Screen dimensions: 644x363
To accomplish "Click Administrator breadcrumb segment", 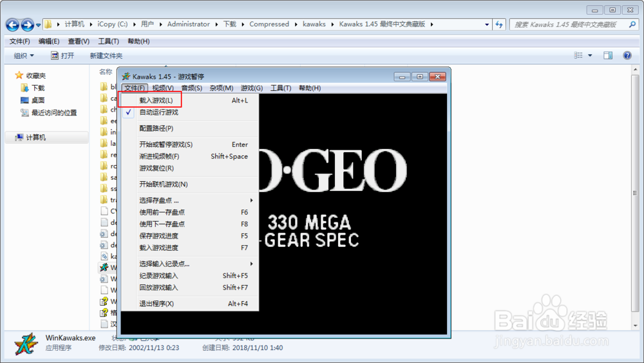I will (189, 25).
